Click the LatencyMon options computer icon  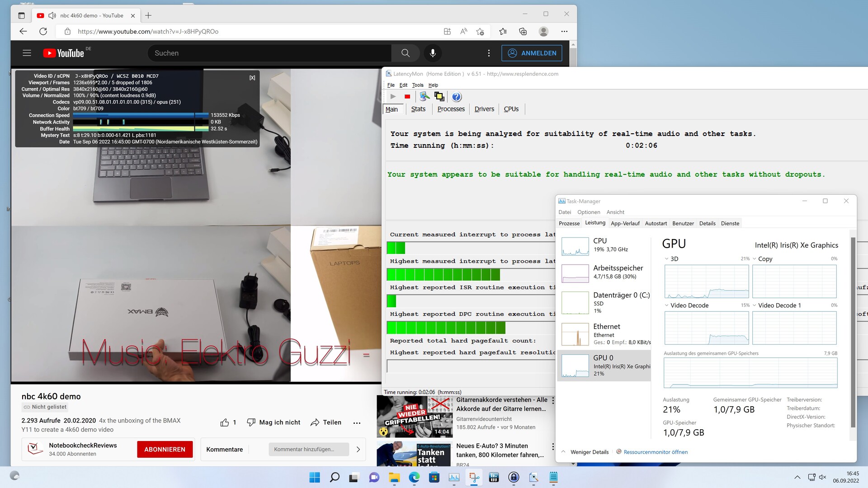tap(424, 96)
